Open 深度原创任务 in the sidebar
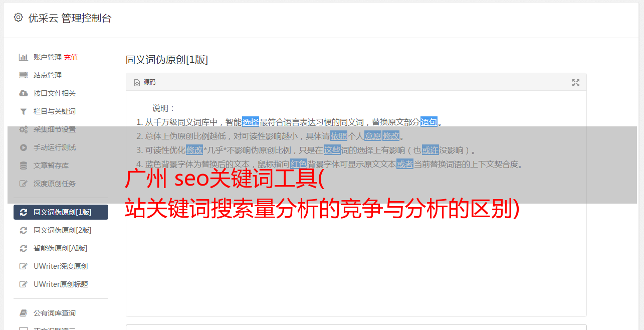The image size is (644, 330). point(61,184)
